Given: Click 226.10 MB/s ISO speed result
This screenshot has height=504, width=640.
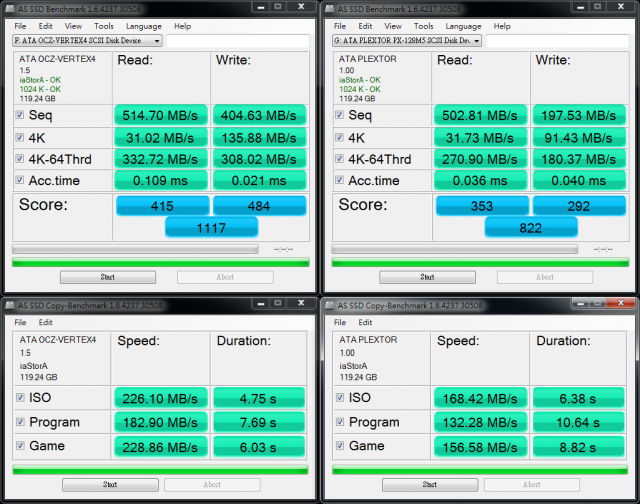Looking at the screenshot, I should pos(160,398).
